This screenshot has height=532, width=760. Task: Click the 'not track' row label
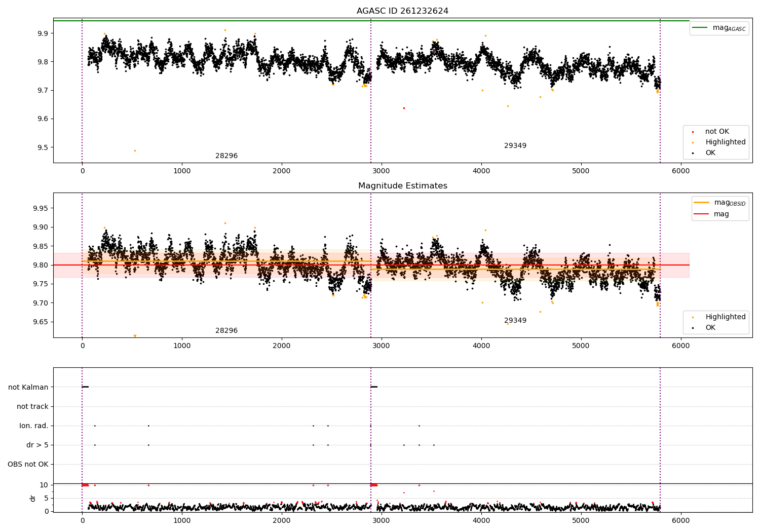(32, 407)
